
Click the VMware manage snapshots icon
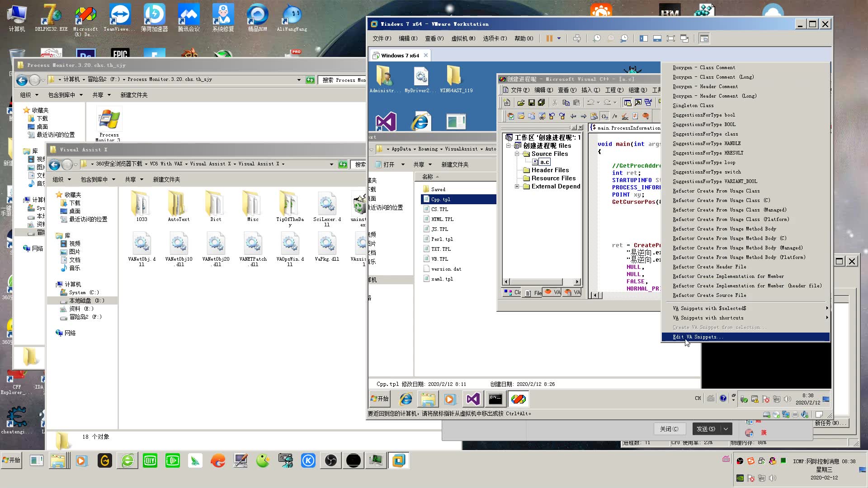click(x=624, y=38)
